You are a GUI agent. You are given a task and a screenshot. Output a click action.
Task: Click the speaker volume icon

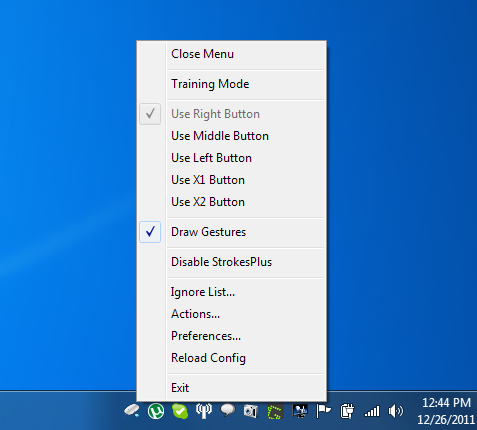tap(396, 411)
